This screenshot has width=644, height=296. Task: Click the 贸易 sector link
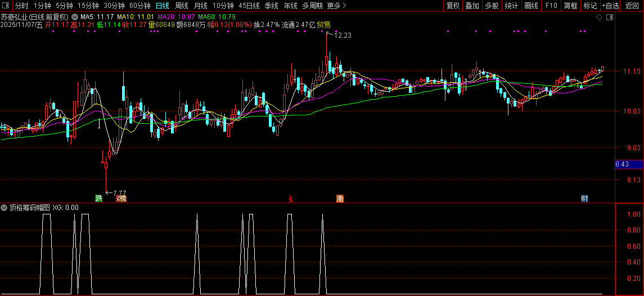pos(323,25)
